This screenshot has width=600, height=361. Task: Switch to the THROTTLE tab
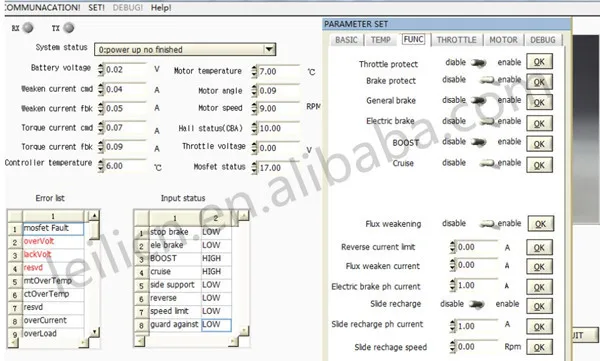pos(457,40)
